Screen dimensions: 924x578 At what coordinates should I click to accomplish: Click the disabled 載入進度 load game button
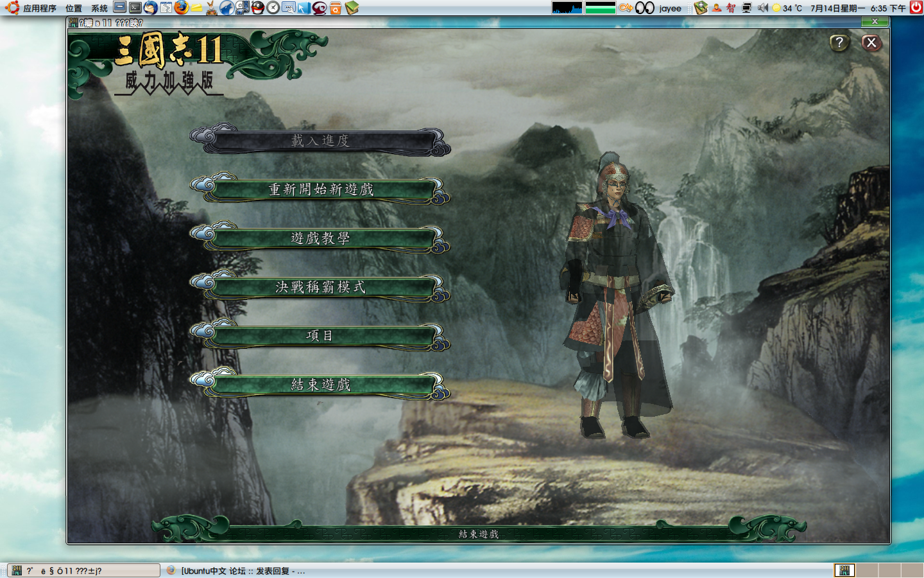click(320, 141)
